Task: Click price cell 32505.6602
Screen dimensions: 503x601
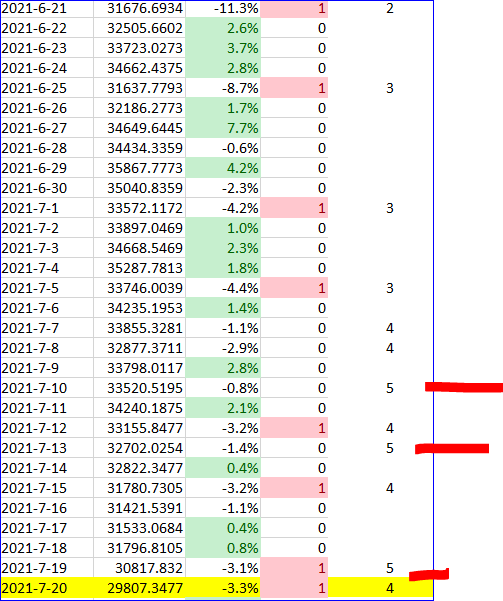Action: pos(139,28)
